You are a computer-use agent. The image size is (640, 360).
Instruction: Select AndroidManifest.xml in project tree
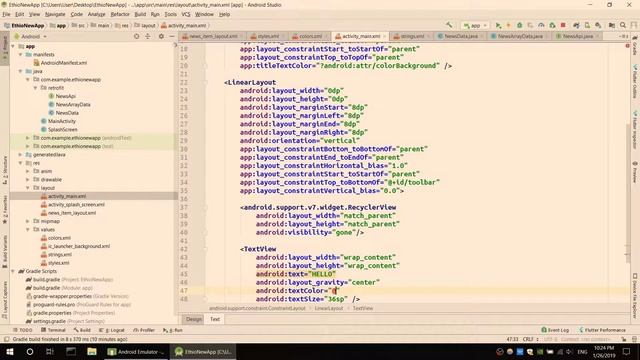click(64, 63)
